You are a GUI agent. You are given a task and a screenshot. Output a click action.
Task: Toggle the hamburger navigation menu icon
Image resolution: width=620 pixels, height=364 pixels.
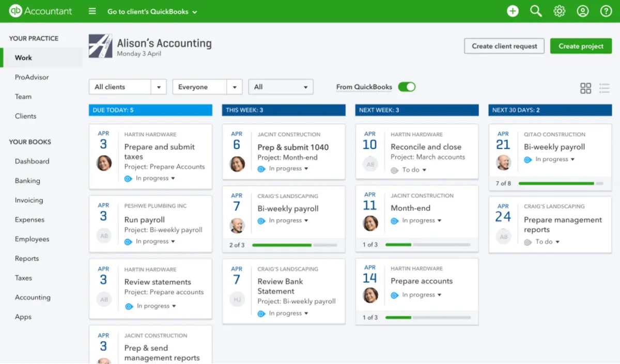click(x=92, y=11)
